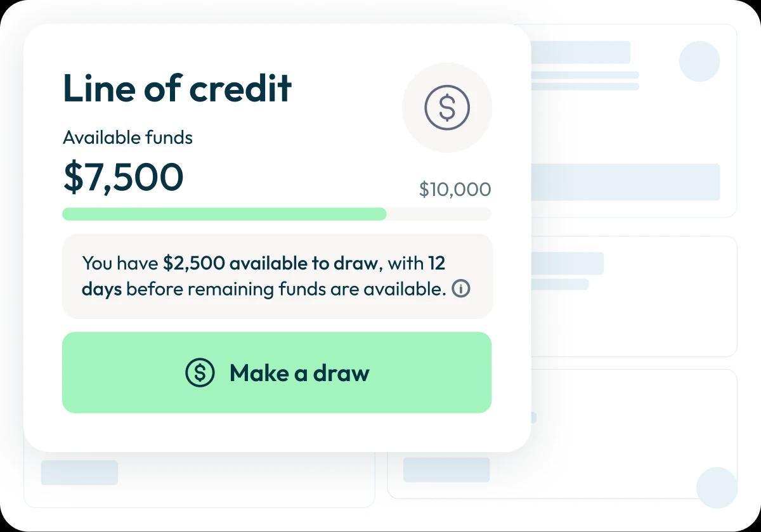Click the placeholder block in bottom-right background card
The image size is (761, 532).
446,470
